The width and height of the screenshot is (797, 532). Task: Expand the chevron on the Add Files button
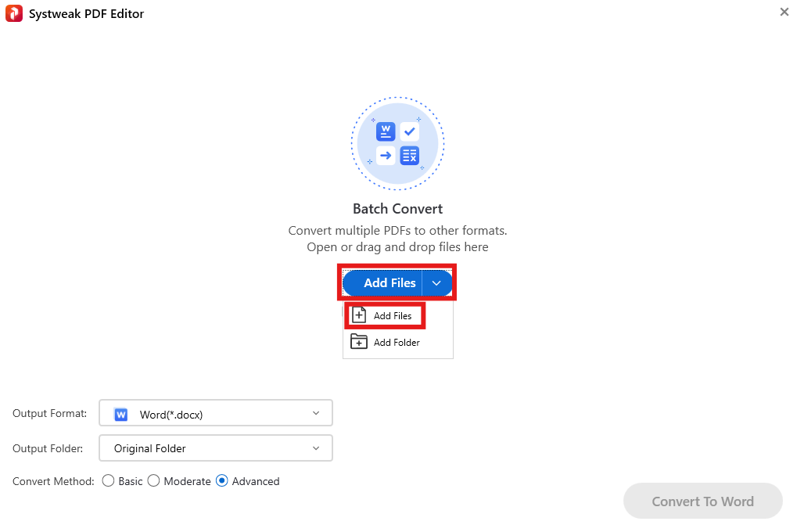(436, 282)
